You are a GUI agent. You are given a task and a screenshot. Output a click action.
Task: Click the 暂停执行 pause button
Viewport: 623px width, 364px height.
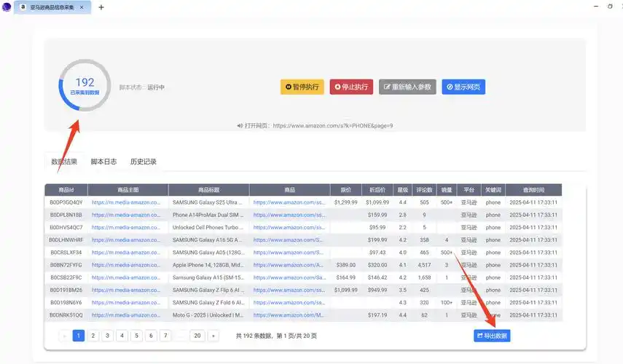[302, 87]
